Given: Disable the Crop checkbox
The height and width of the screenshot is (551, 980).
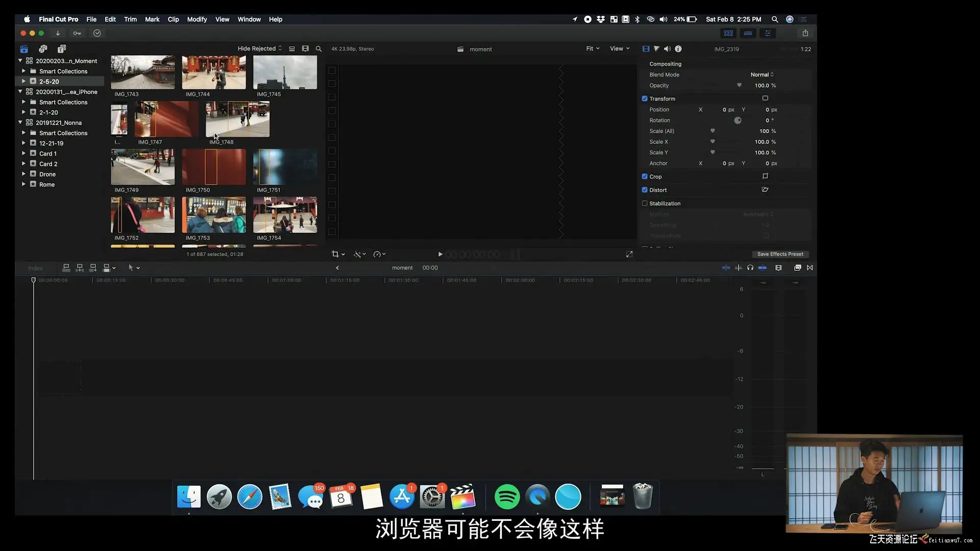Looking at the screenshot, I should (x=645, y=177).
